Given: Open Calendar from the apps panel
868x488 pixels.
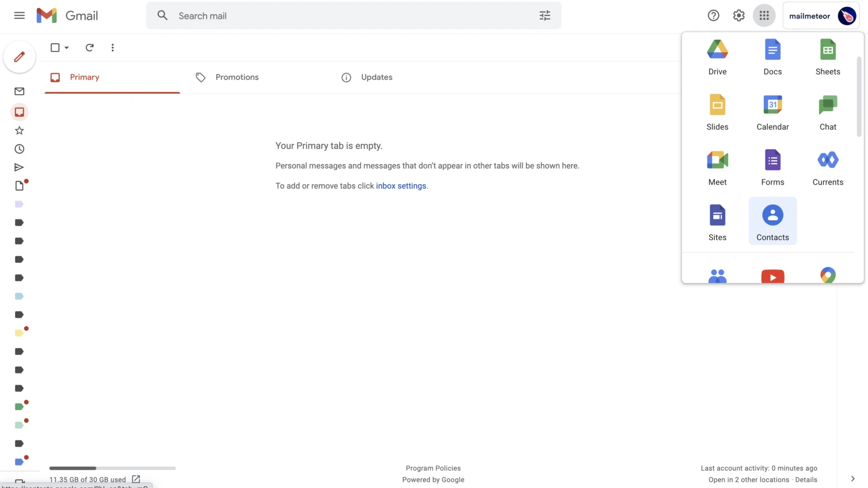Looking at the screenshot, I should 772,111.
